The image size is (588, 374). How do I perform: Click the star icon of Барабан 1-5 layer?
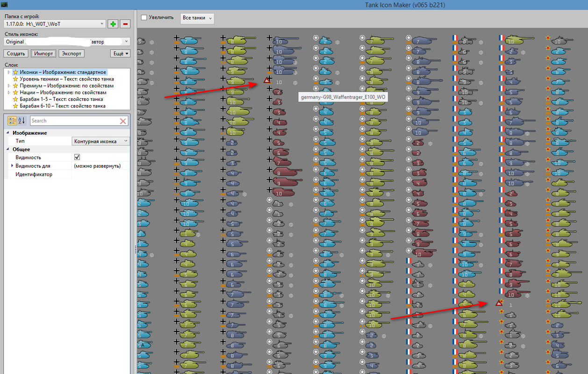[x=15, y=99]
